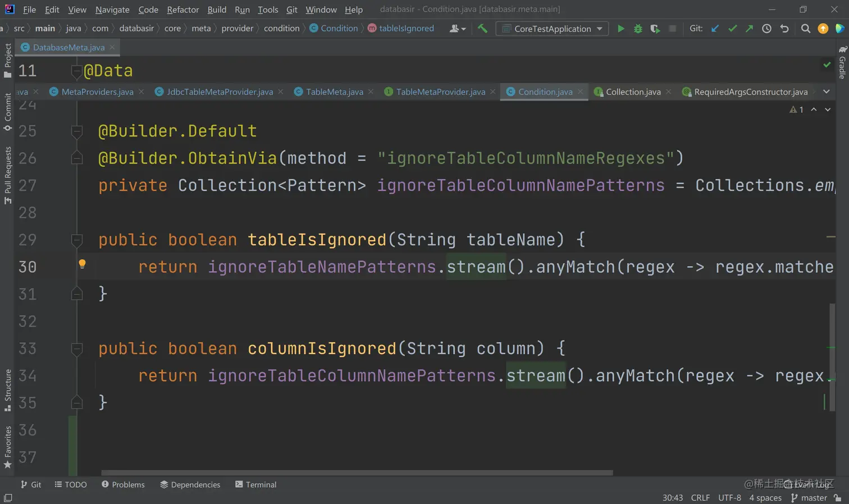Click Git Commit checkmark icon
The width and height of the screenshot is (849, 504).
click(x=732, y=29)
